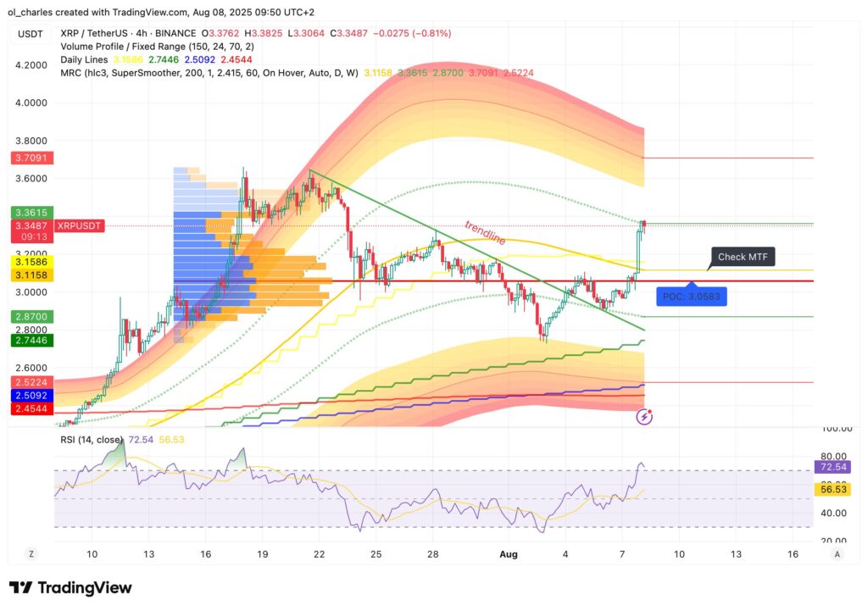Expand the MRC indicator legend options
This screenshot has height=611, width=868.
pyautogui.click(x=85, y=73)
